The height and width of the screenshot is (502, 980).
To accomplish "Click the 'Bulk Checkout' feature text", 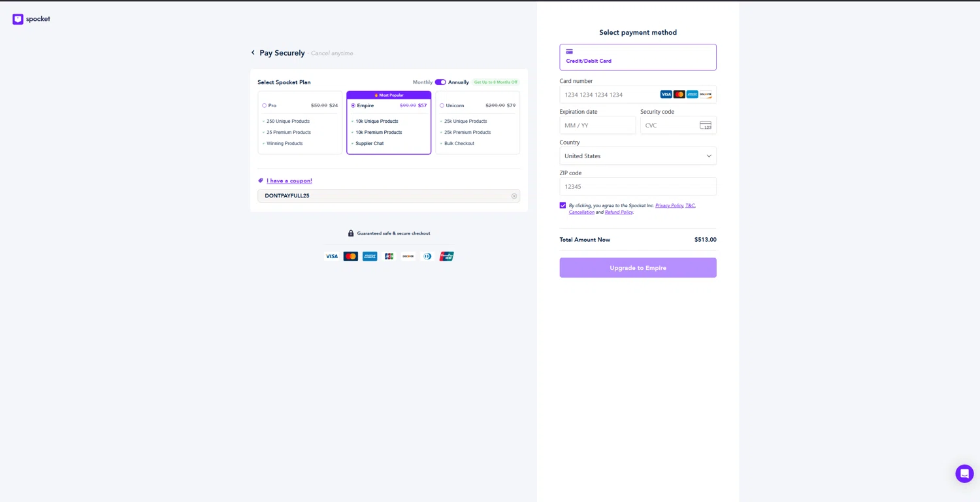I will [459, 143].
